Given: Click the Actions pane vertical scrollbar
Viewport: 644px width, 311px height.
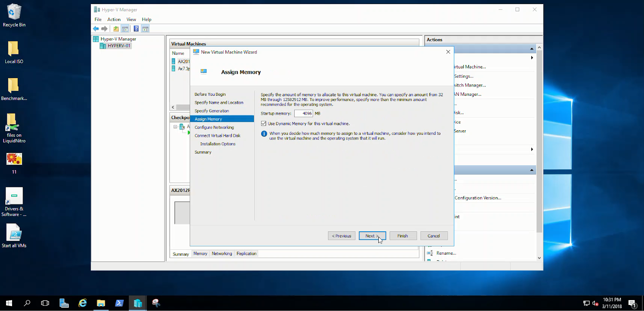Looking at the screenshot, I should pyautogui.click(x=539, y=141).
